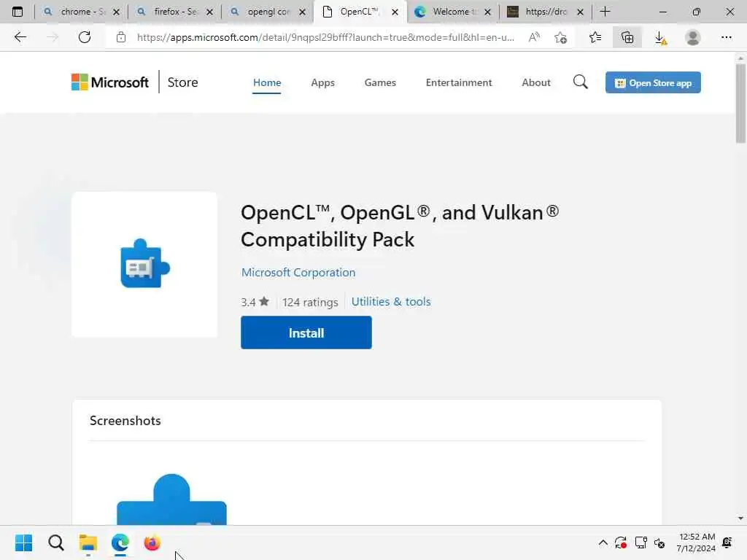Open the muted volume tray icon
The width and height of the screenshot is (747, 560).
pos(659,542)
